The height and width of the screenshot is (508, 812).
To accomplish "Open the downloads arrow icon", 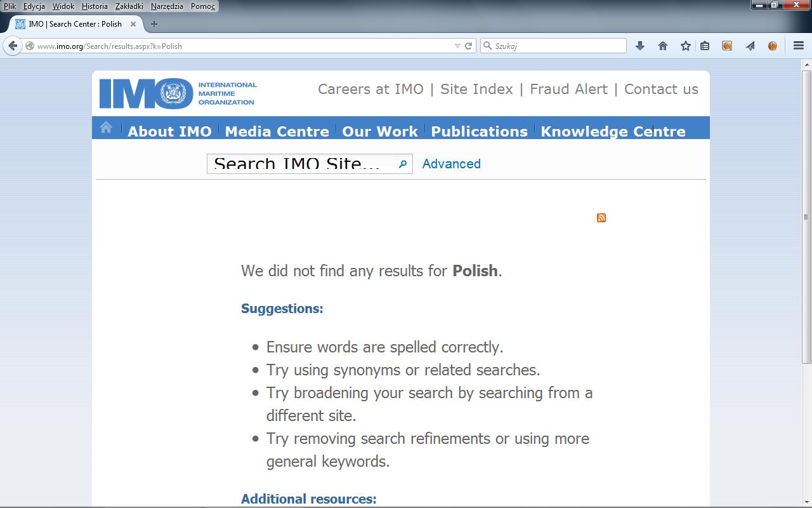I will pyautogui.click(x=640, y=46).
